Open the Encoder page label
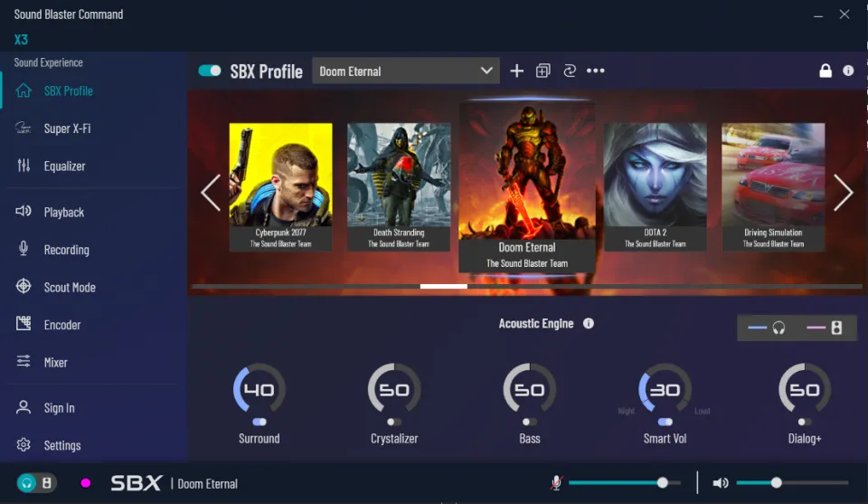 (62, 325)
